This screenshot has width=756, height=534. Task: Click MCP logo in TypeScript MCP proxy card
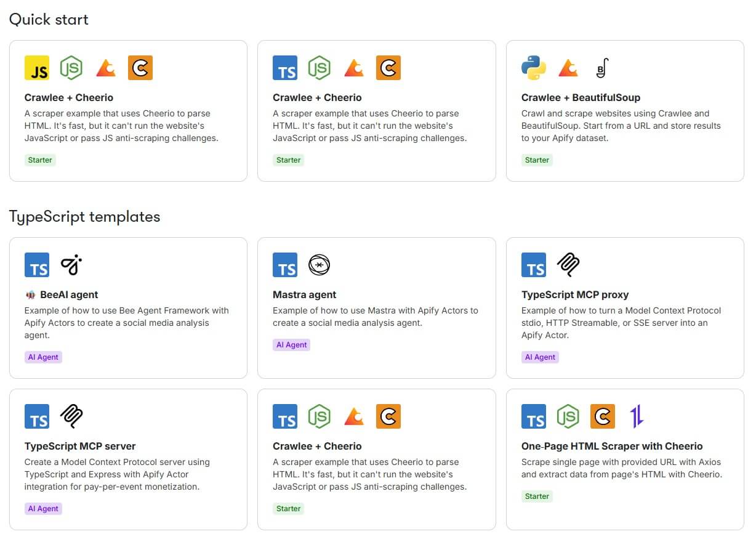(x=568, y=265)
